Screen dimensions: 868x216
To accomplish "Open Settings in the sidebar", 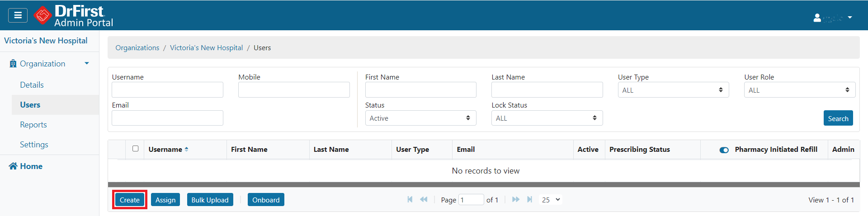I will tap(34, 145).
